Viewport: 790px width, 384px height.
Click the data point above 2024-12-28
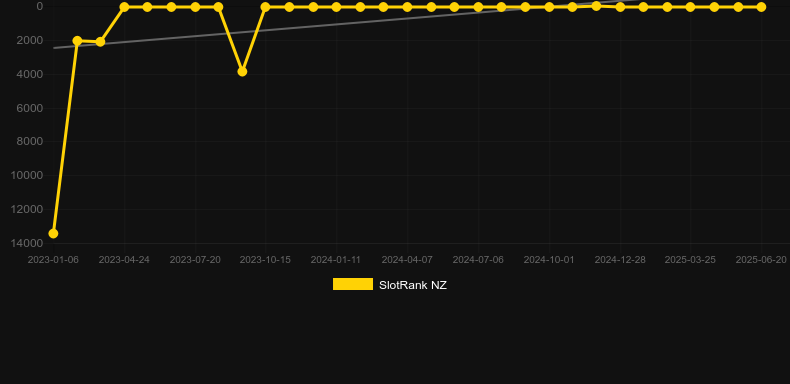click(x=620, y=7)
